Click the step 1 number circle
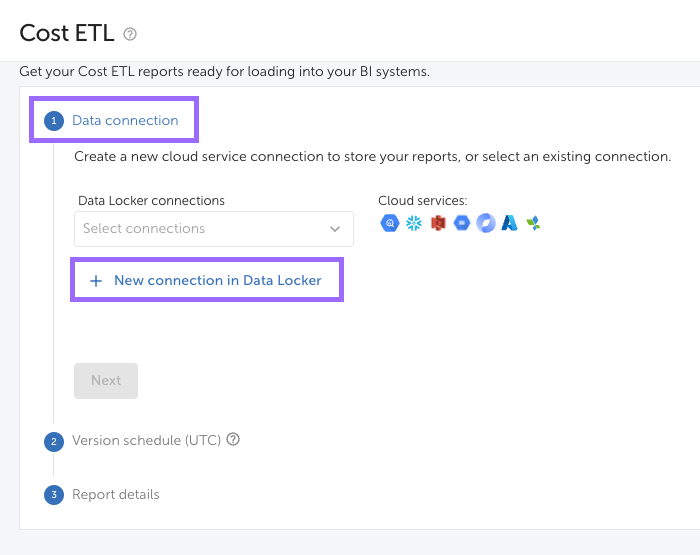The image size is (700, 555). click(54, 121)
